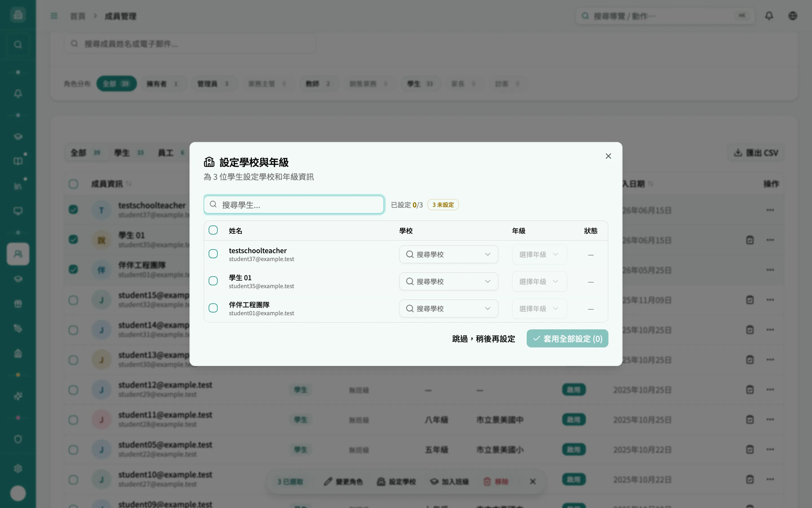
Task: Open 選擇年級 dropdown for testschoolteacher
Action: pos(539,254)
